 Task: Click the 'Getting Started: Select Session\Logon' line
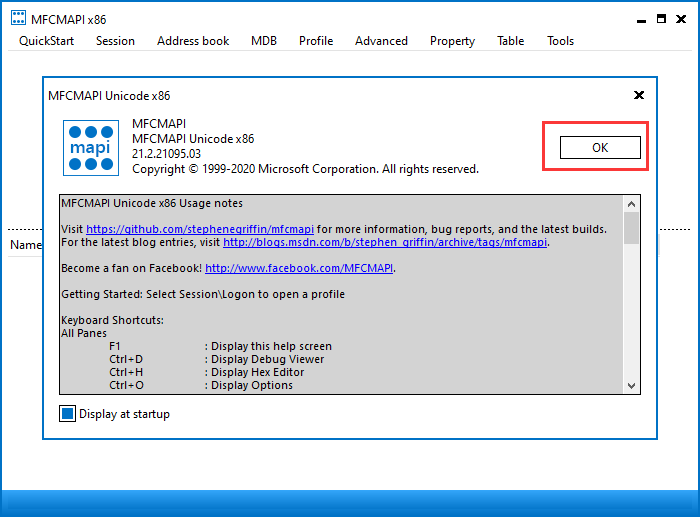click(x=203, y=294)
